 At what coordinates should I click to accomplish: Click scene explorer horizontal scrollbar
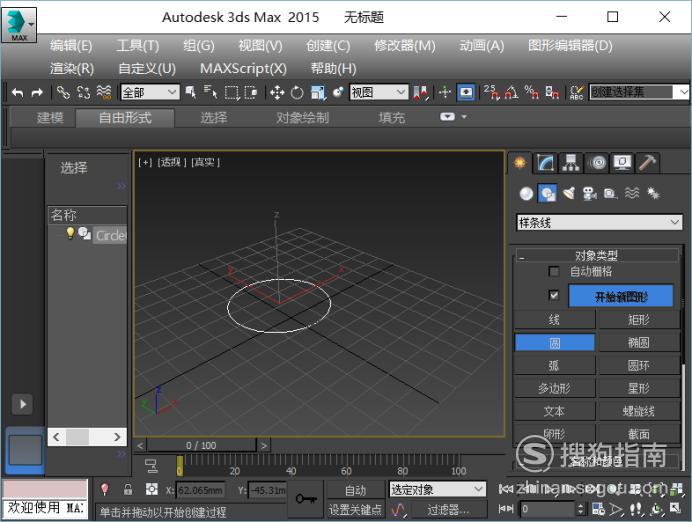point(87,437)
